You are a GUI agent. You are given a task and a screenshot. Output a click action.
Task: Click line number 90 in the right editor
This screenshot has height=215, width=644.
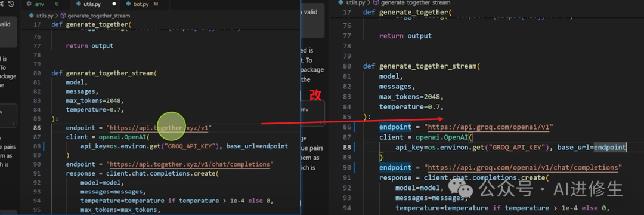coord(348,167)
